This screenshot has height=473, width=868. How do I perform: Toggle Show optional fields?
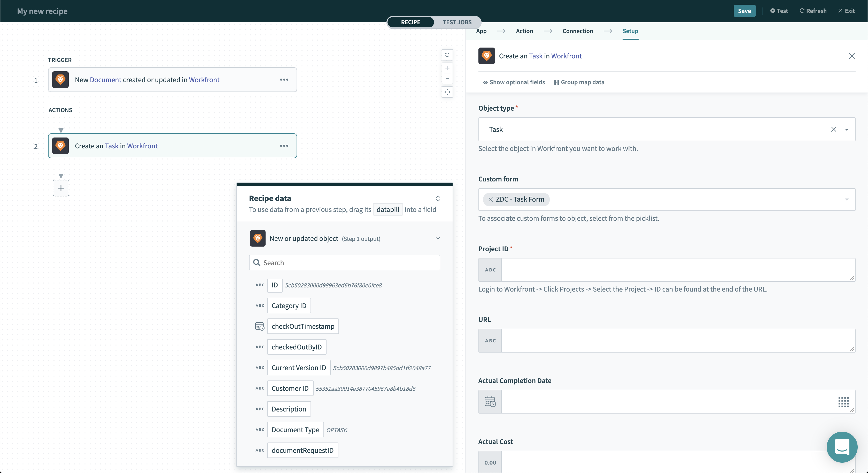[514, 82]
